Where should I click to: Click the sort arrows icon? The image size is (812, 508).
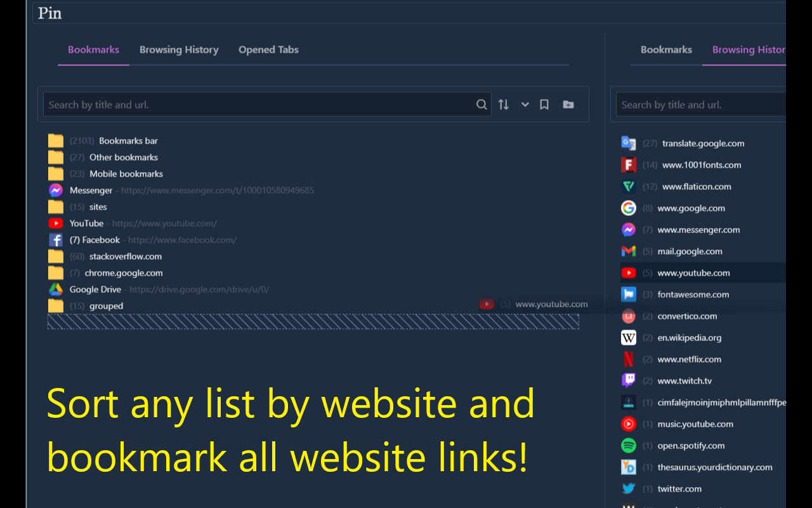[504, 105]
